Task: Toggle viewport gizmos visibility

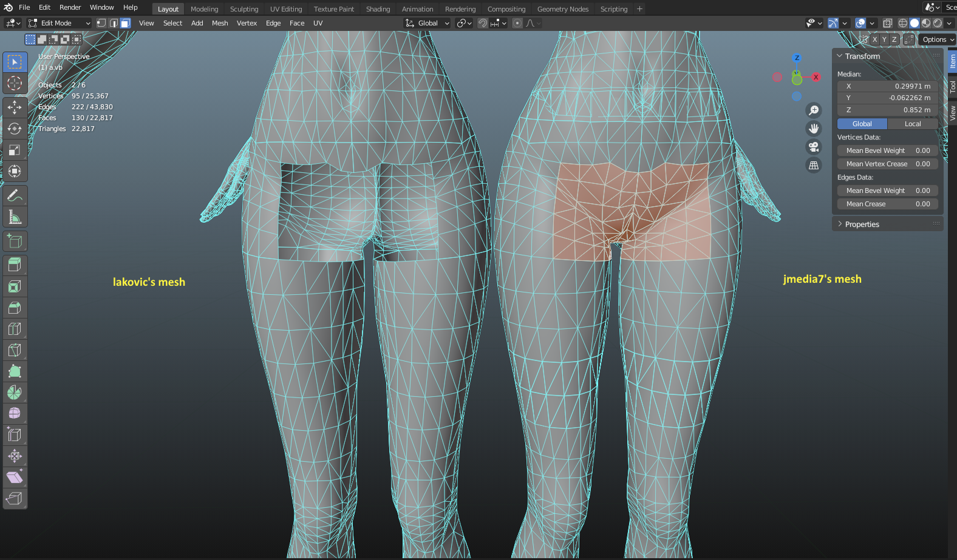Action: pyautogui.click(x=833, y=23)
